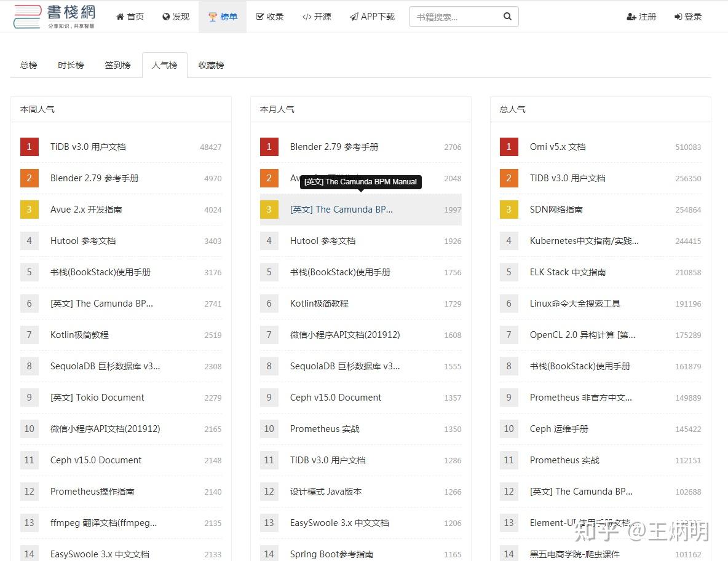Open monthly 微信小程序API文档(201912) entry

coord(345,335)
